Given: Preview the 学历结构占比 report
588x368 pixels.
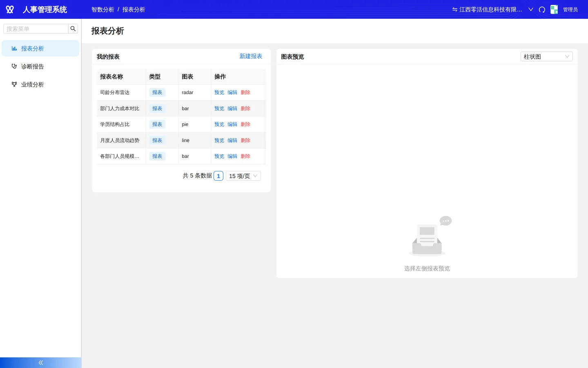Looking at the screenshot, I should click(219, 124).
